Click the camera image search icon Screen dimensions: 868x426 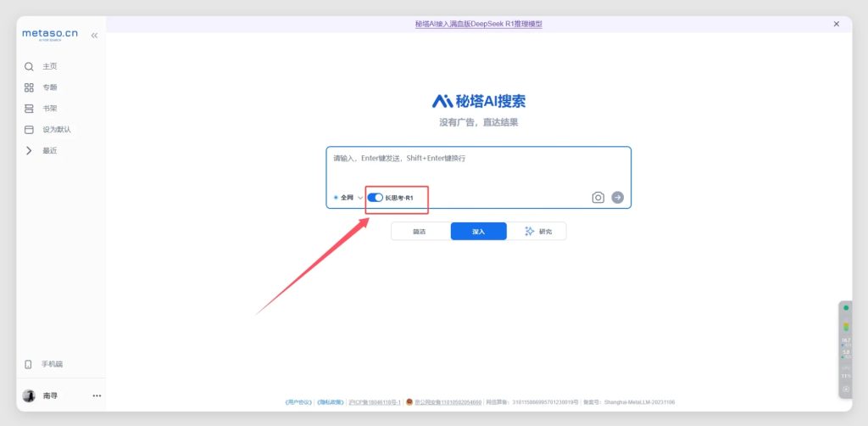598,198
